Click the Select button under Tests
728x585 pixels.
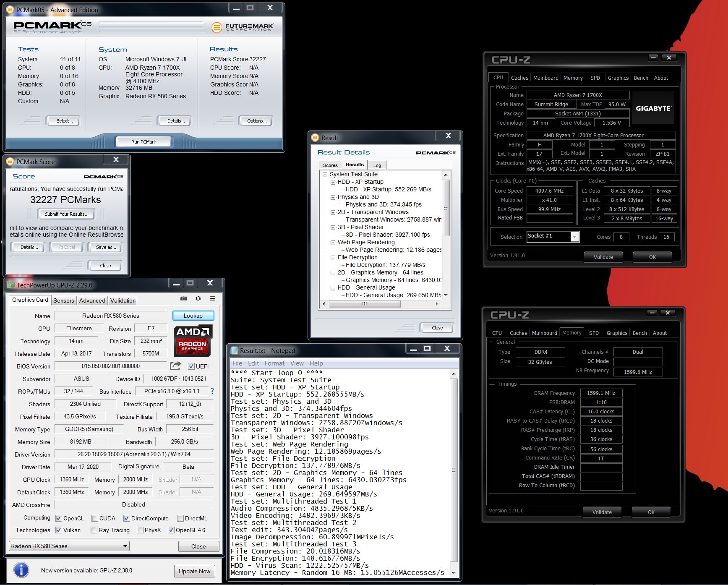coord(65,121)
